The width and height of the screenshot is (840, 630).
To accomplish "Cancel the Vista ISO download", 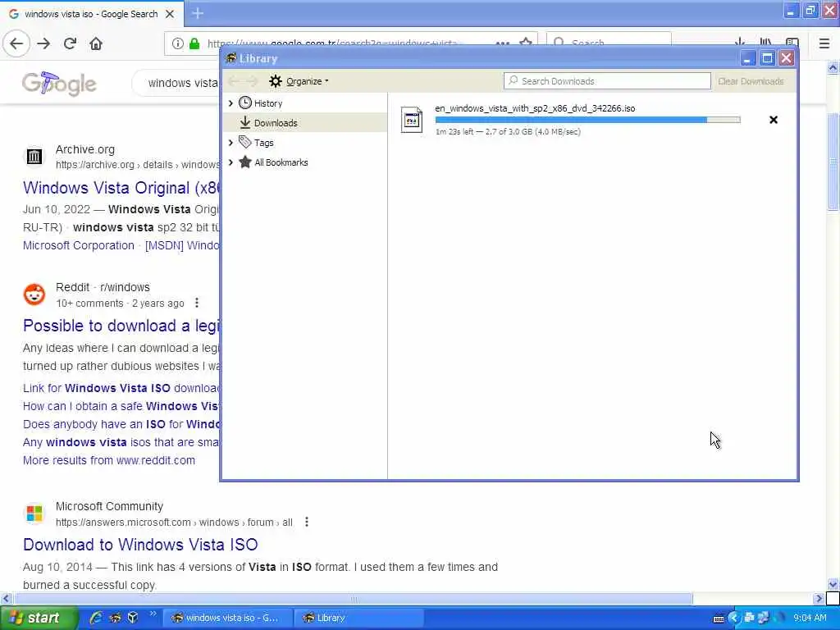I will [773, 120].
